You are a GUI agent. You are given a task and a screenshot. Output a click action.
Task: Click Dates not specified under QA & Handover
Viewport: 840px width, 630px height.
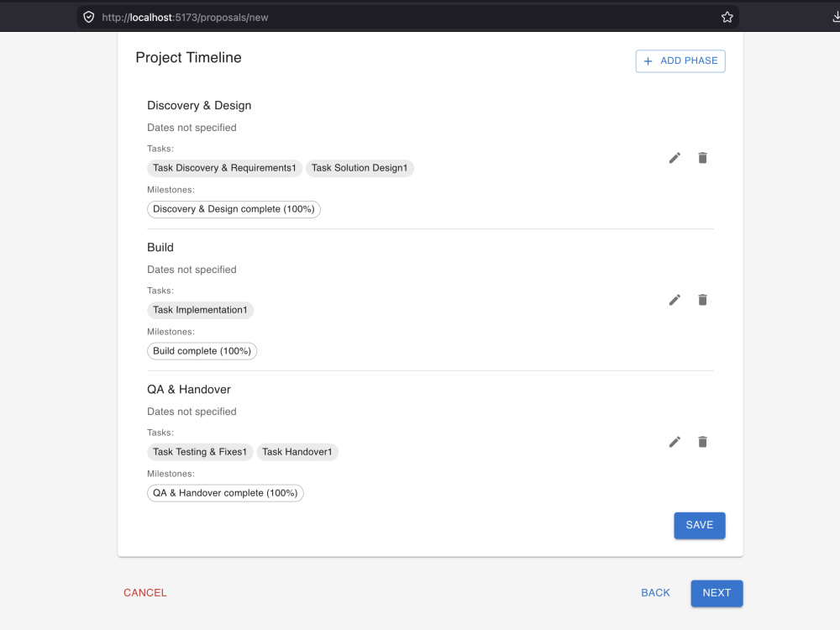(x=192, y=412)
